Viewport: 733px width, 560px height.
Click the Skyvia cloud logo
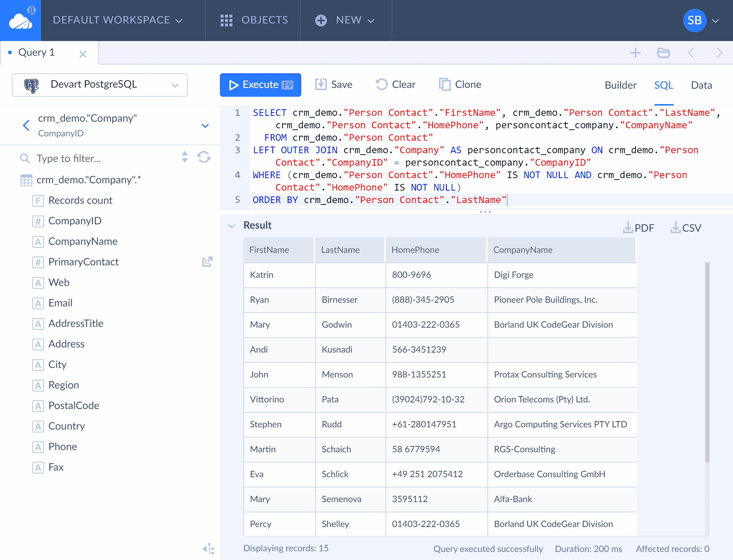click(x=21, y=21)
